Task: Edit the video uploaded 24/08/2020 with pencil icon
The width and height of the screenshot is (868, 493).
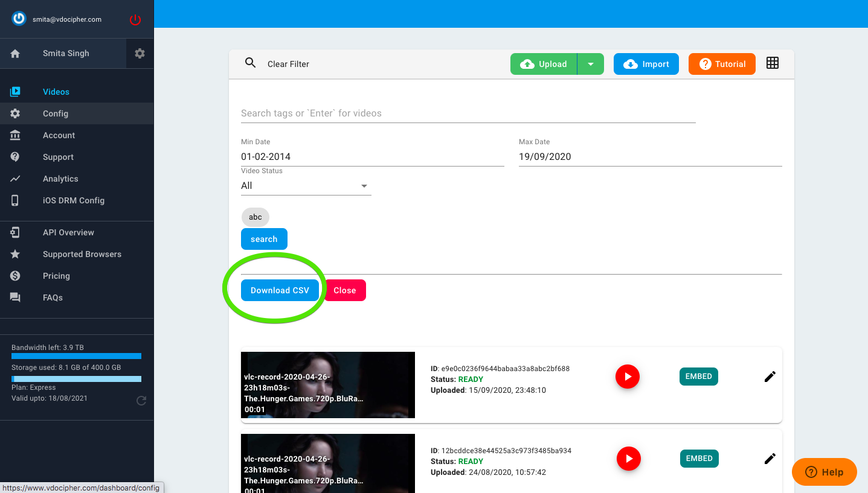Action: click(x=770, y=459)
